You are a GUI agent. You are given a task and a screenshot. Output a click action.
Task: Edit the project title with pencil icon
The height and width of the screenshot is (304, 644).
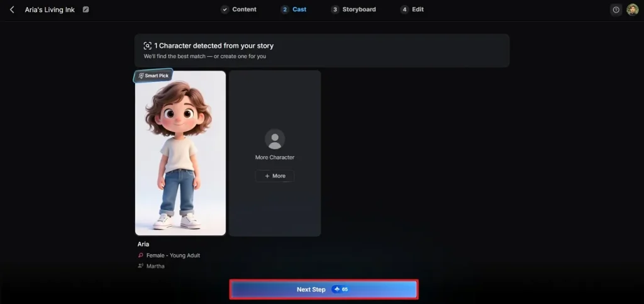tap(86, 9)
